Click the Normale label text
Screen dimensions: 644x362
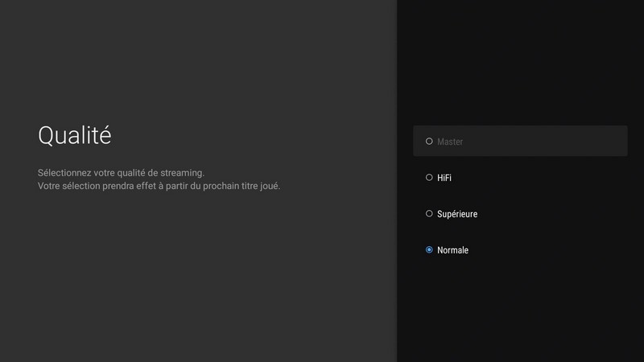(x=452, y=250)
